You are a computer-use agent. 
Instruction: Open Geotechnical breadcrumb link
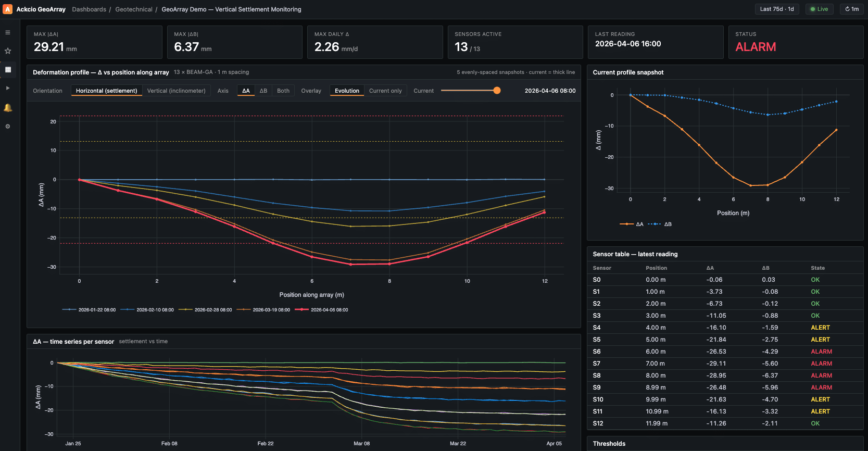click(134, 9)
